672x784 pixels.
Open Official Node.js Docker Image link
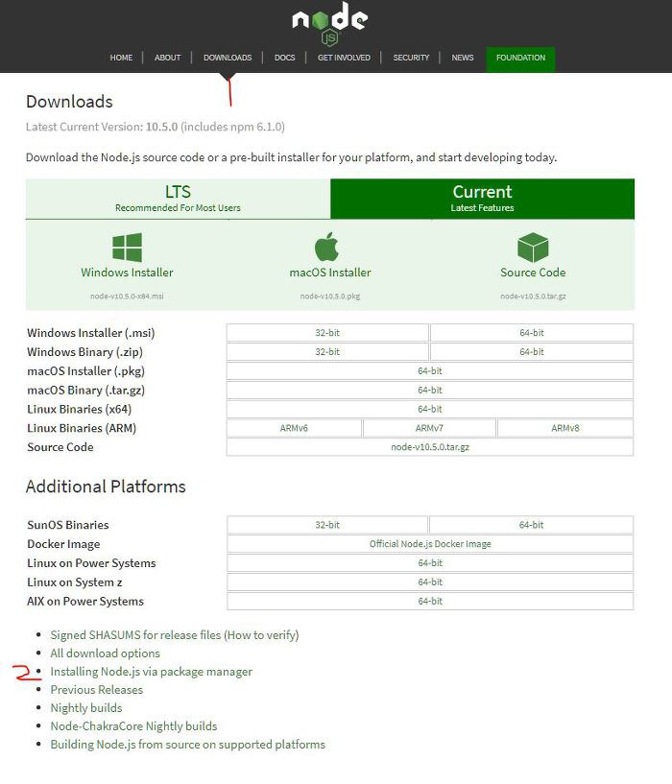tap(430, 543)
